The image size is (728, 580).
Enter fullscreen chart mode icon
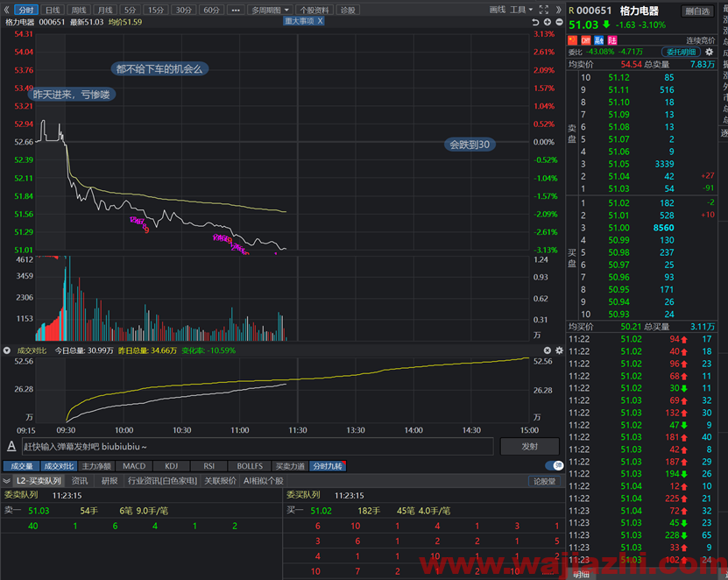coord(544,10)
